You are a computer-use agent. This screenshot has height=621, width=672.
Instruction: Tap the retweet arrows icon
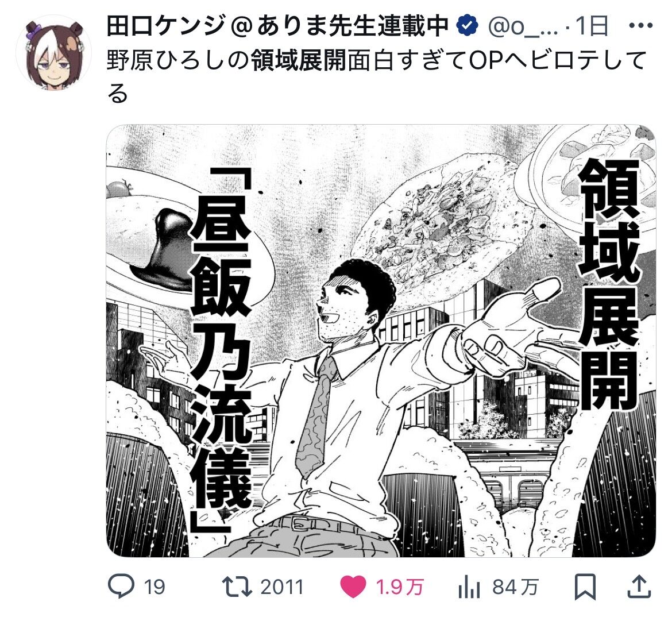tap(237, 587)
